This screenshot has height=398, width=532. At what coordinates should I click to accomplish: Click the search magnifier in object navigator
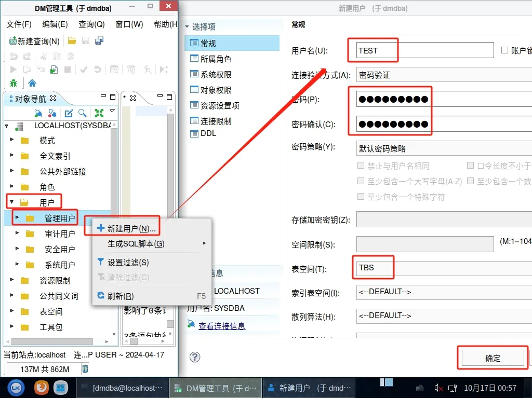tap(82, 113)
